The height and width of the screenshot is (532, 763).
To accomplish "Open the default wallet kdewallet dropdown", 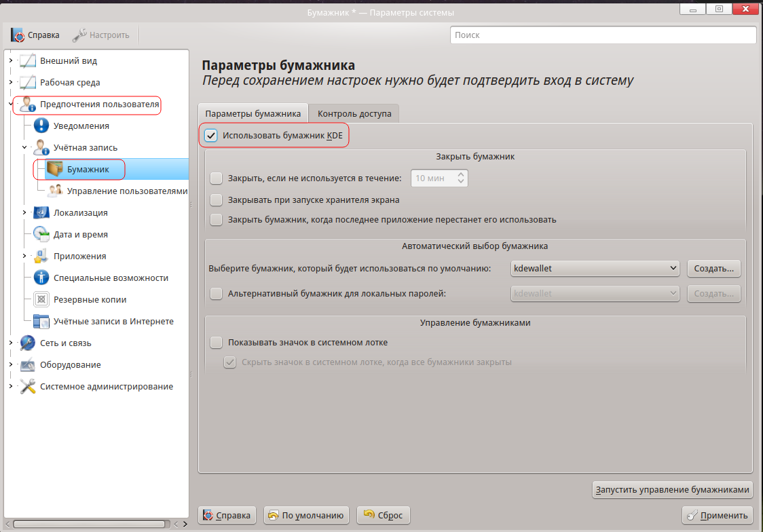I will [x=595, y=268].
